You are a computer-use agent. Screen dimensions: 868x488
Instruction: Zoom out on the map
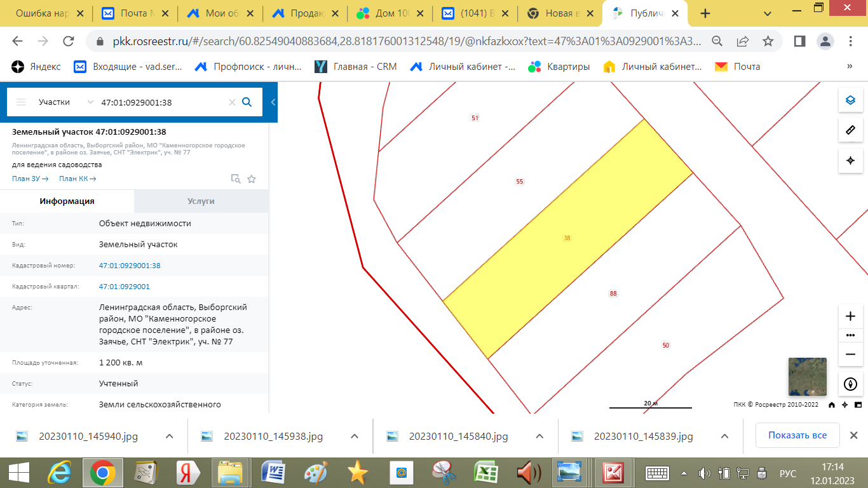pos(851,354)
